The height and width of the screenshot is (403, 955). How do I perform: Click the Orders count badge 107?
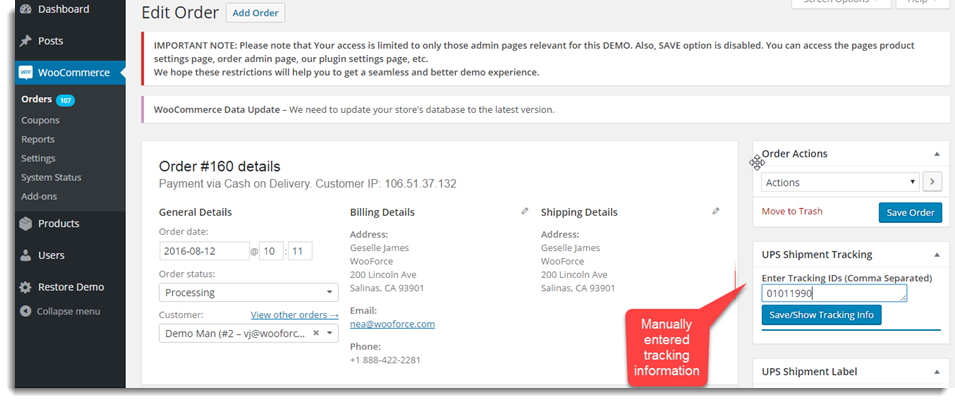(65, 100)
